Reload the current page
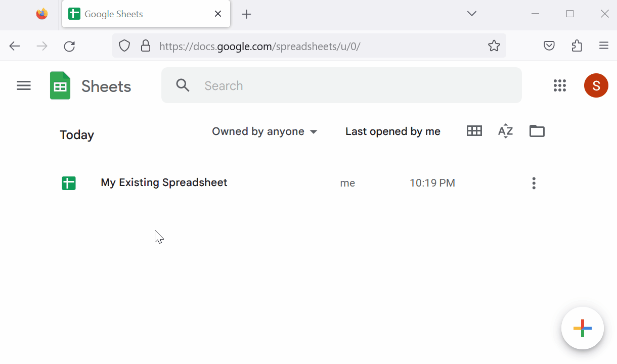 pos(69,47)
